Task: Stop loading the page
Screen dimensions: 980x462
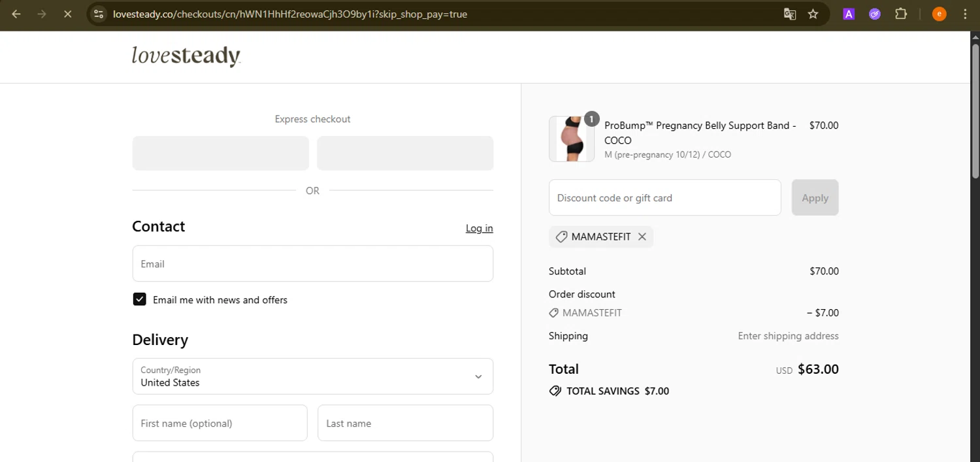Action: click(x=67, y=14)
